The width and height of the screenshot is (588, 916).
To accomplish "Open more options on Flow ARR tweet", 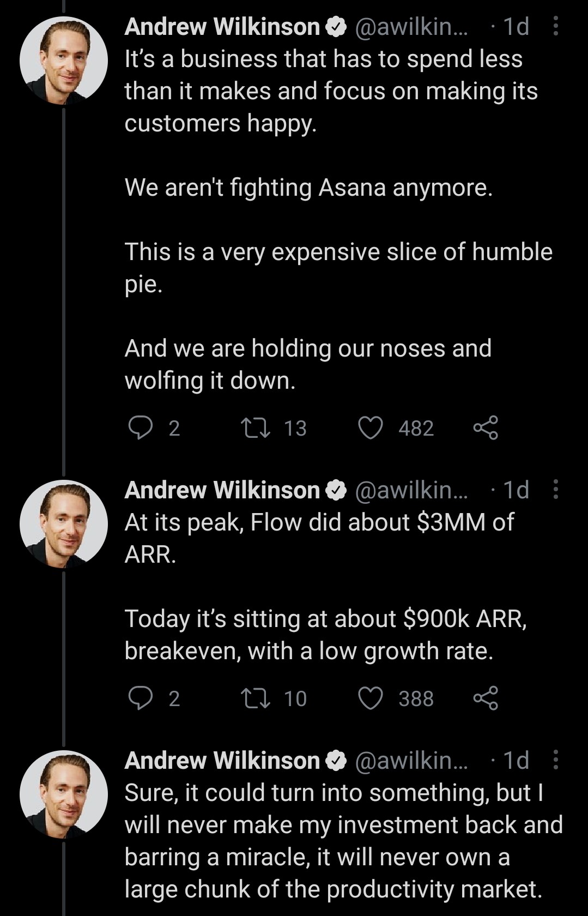I will (555, 490).
